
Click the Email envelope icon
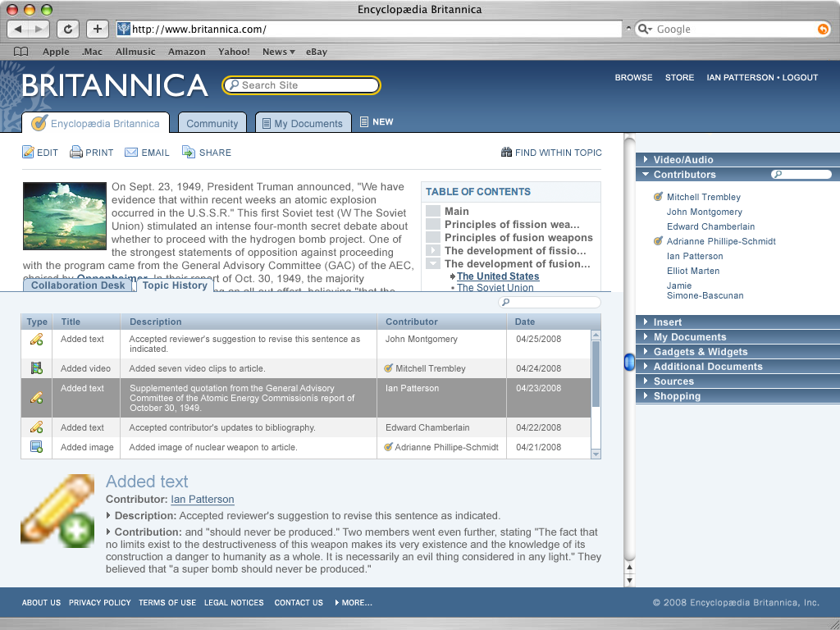(x=131, y=152)
